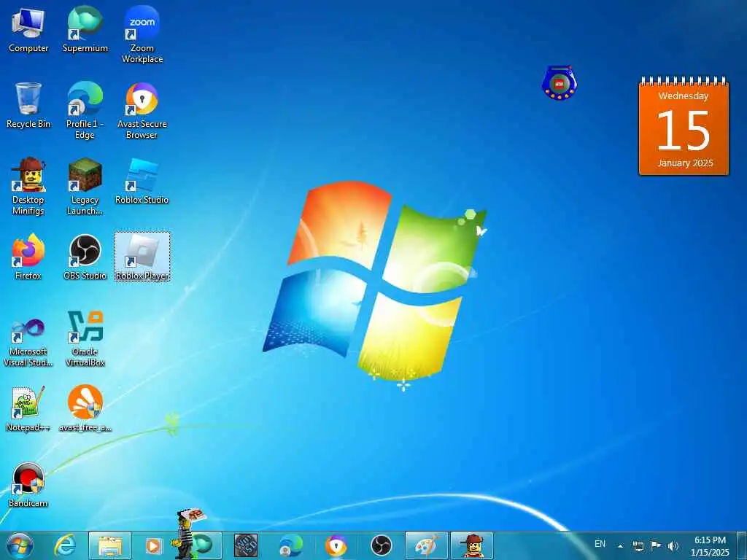Click the Roblox Studio desktop shortcut
This screenshot has width=747, height=560.
pyautogui.click(x=142, y=182)
